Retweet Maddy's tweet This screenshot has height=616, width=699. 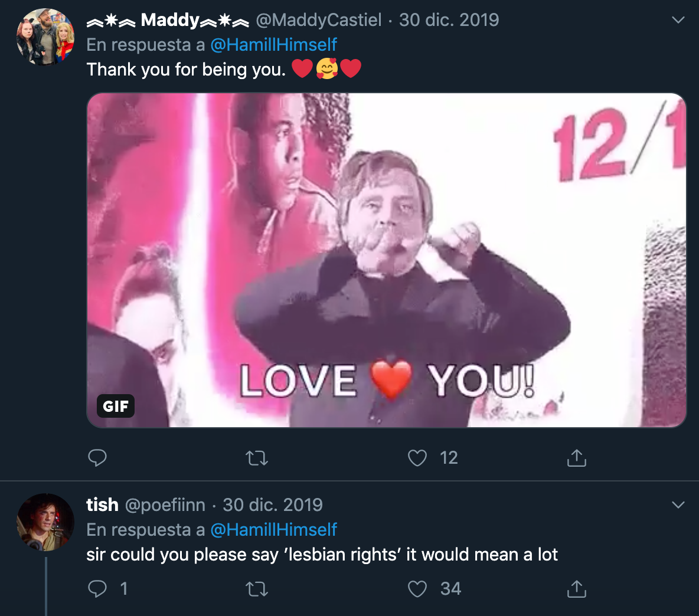click(x=257, y=458)
